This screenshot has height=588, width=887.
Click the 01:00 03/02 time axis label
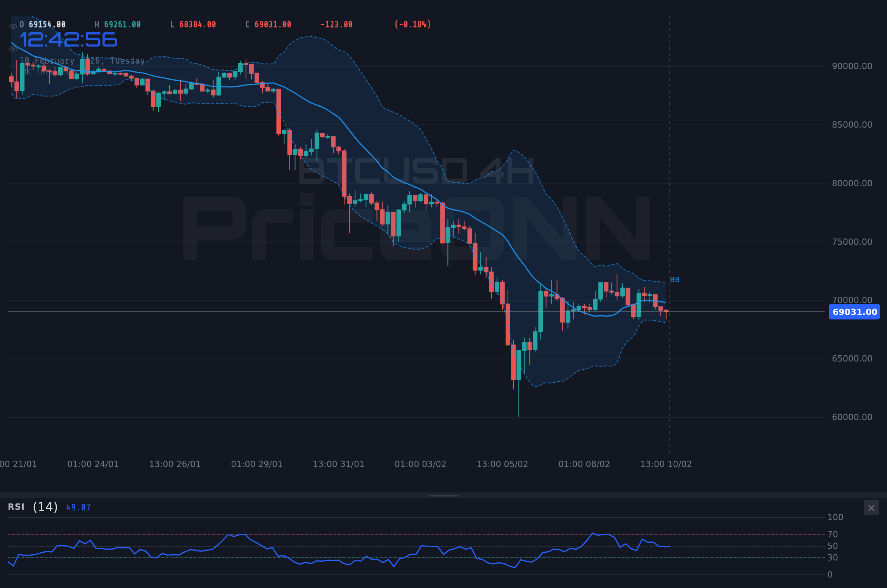pos(421,464)
